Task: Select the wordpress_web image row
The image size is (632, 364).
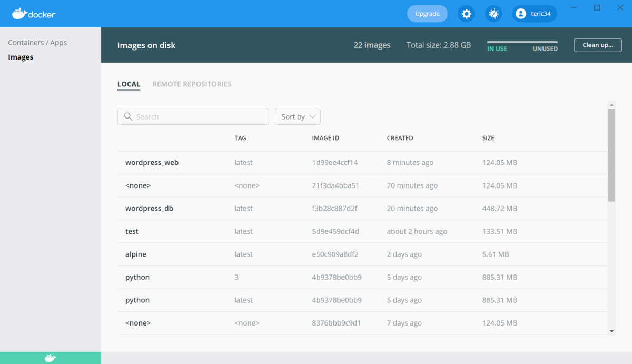Action: click(362, 163)
